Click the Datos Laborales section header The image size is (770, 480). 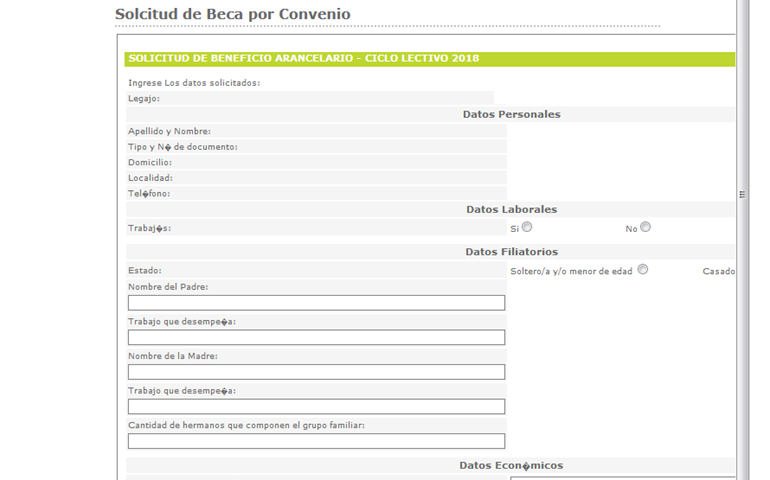[x=511, y=210]
